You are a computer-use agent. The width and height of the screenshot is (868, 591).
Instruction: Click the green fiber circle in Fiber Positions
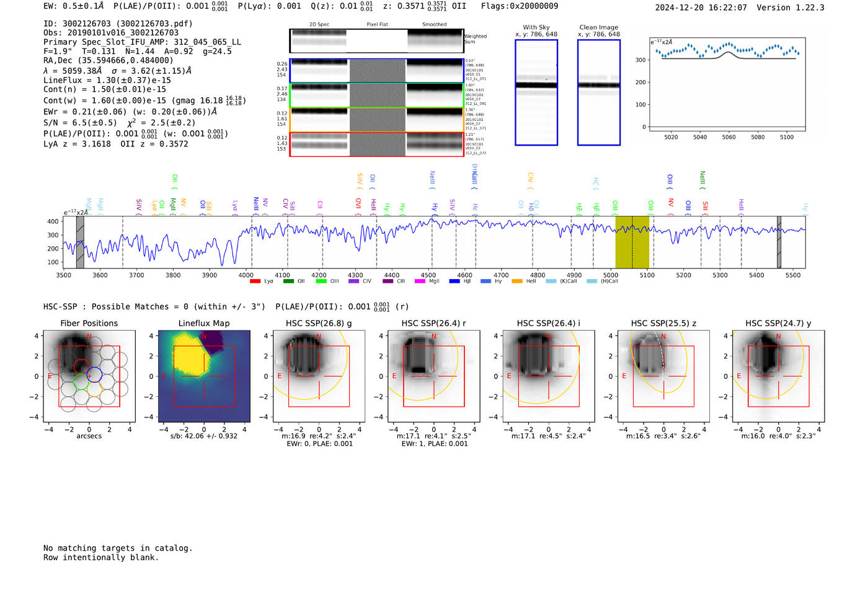(81, 382)
